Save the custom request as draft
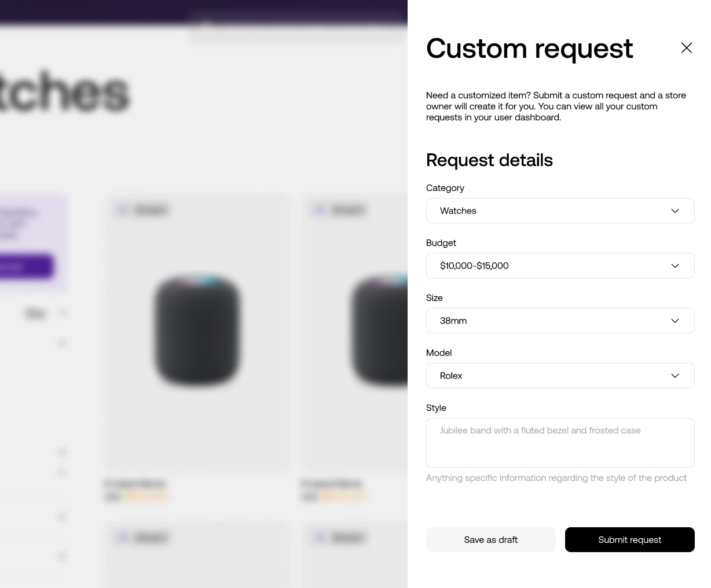Image resolution: width=711 pixels, height=588 pixels. 490,539
